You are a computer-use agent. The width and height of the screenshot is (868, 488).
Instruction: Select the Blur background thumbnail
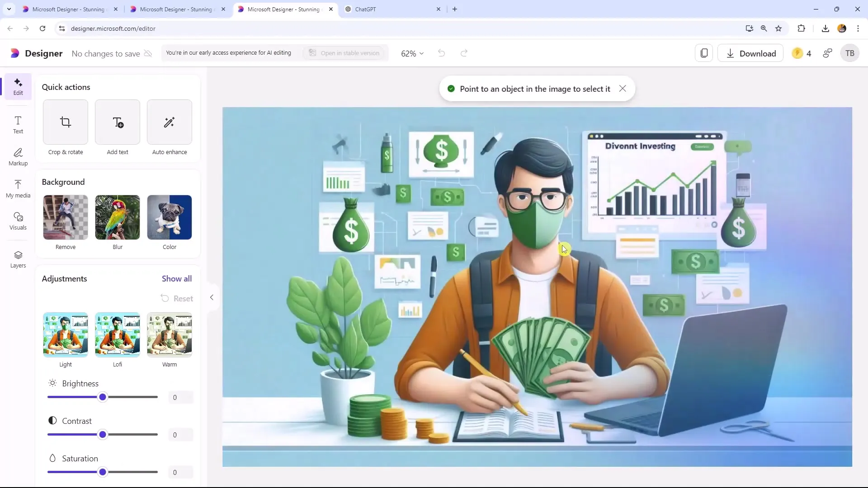(118, 217)
